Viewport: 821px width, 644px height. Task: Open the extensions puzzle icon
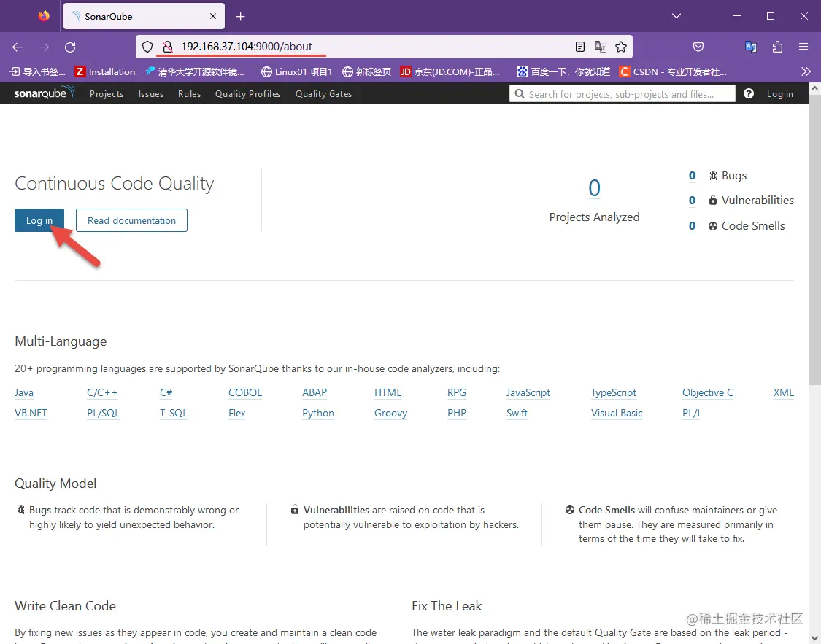(x=777, y=47)
